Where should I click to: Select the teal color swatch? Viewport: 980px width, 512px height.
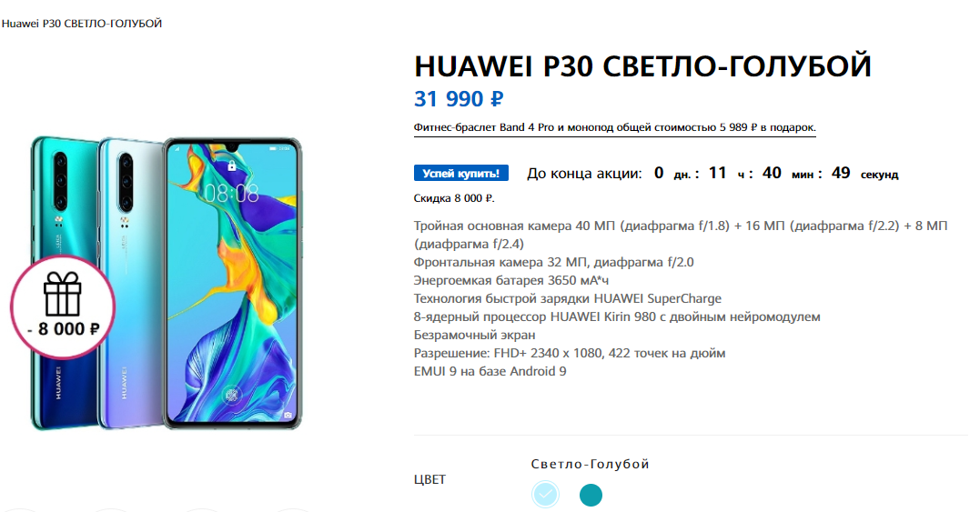[x=591, y=495]
